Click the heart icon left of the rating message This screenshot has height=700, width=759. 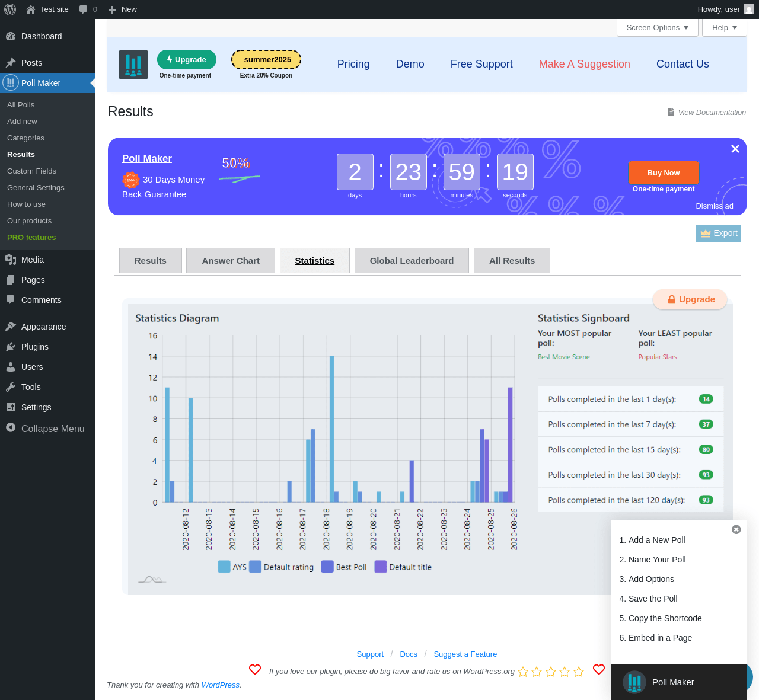(x=255, y=669)
